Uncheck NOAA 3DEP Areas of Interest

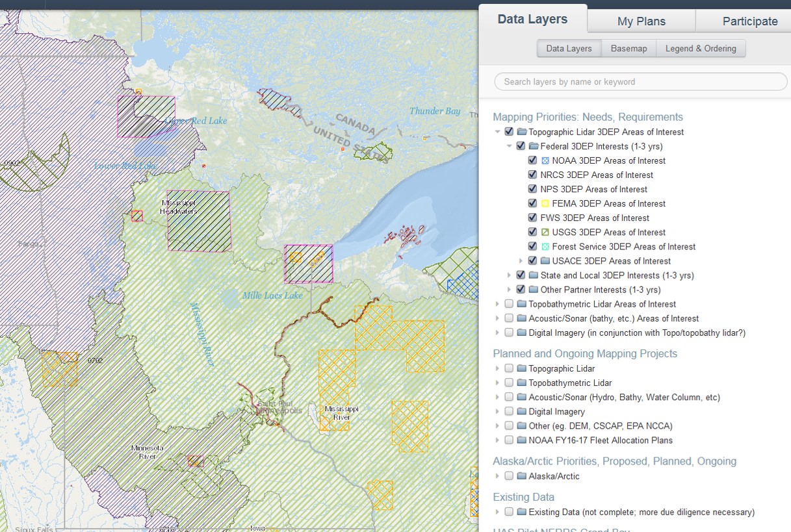[532, 160]
